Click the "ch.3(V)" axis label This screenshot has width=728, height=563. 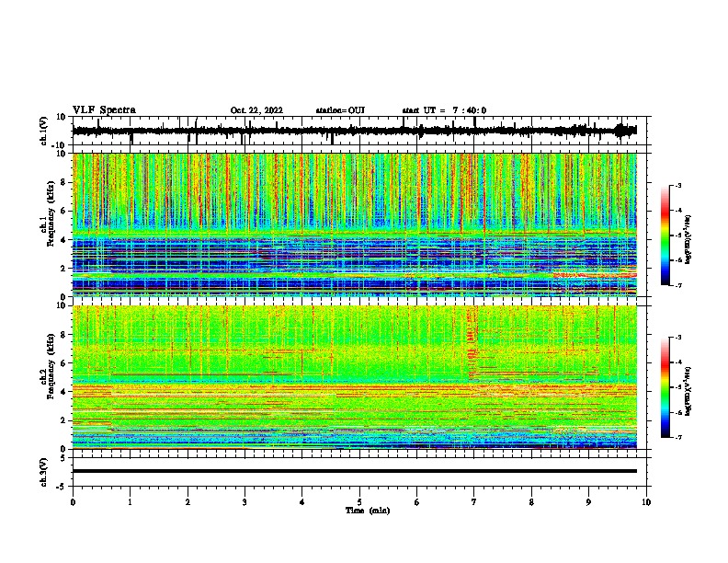pyautogui.click(x=44, y=472)
